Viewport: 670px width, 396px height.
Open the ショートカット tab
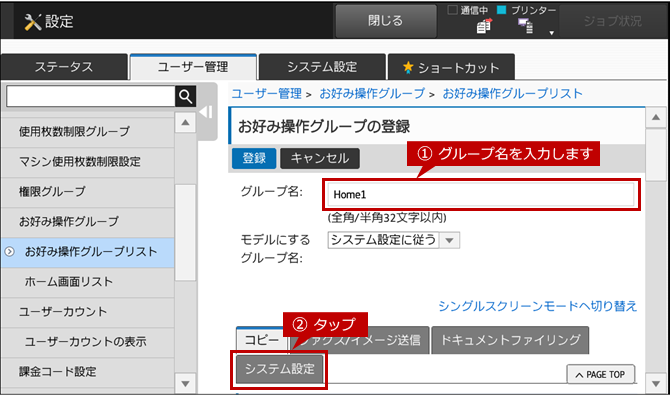click(451, 67)
